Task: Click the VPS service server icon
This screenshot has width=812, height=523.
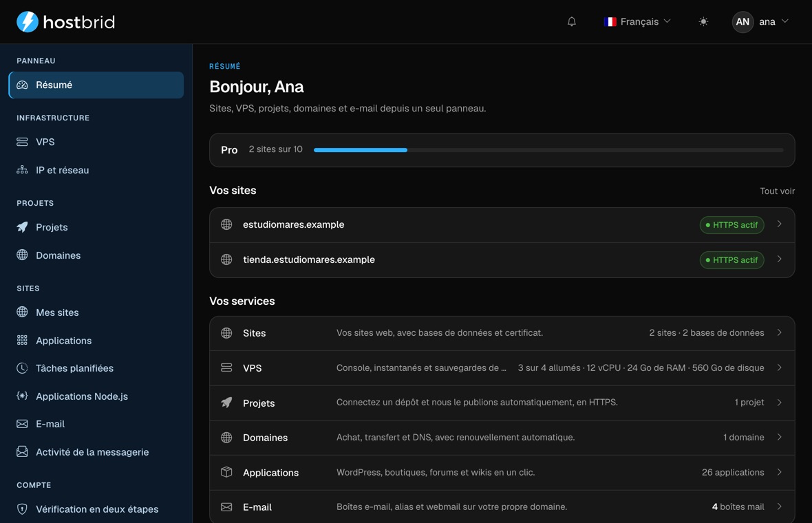Action: click(x=226, y=367)
